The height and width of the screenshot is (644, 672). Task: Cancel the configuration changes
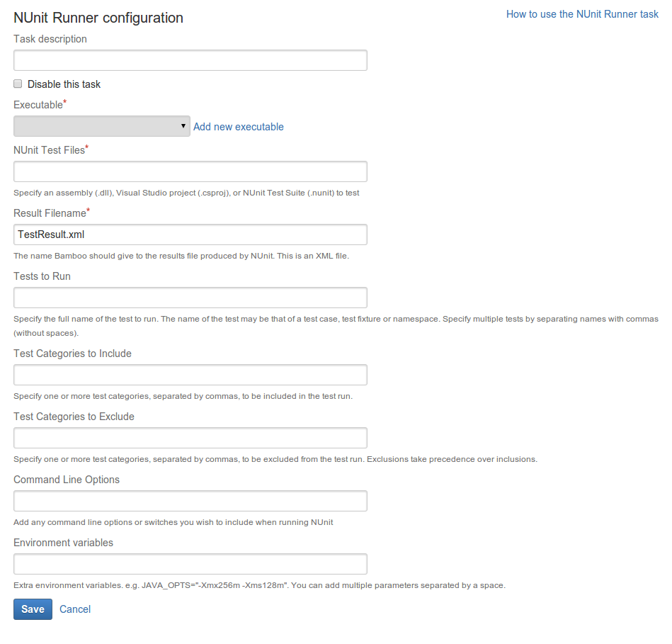point(75,609)
